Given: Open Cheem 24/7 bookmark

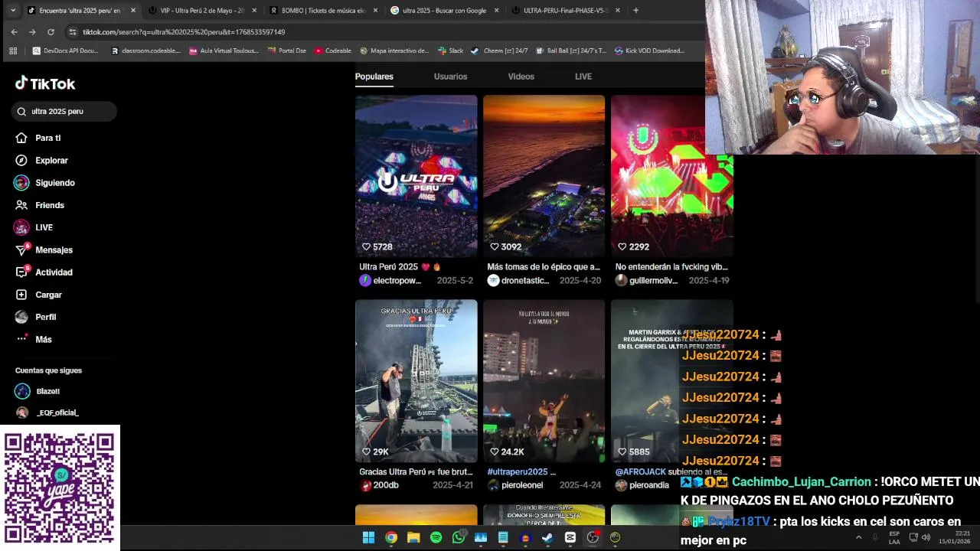Looking at the screenshot, I should point(499,51).
